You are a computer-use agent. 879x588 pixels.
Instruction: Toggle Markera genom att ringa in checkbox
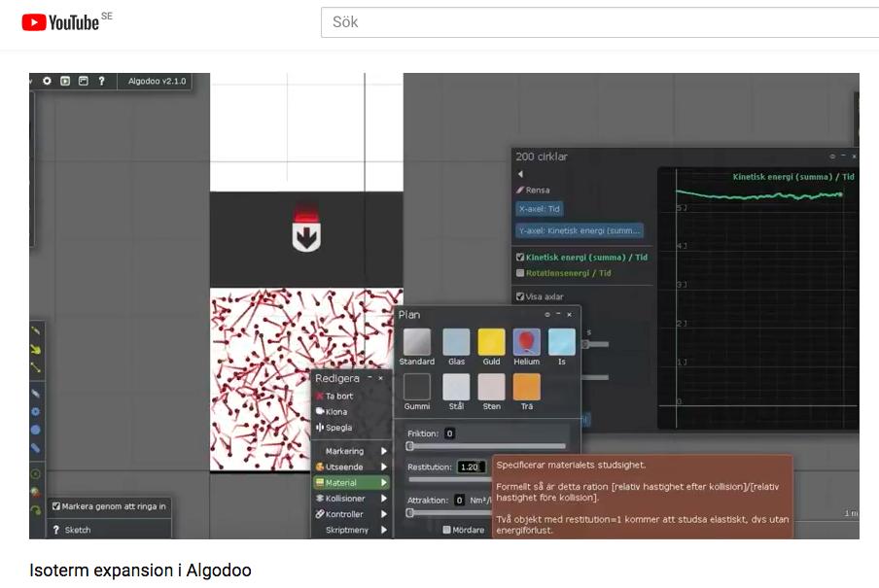point(56,506)
